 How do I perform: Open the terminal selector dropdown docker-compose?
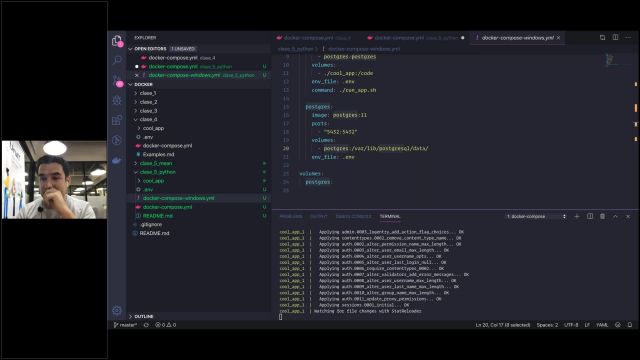click(536, 216)
